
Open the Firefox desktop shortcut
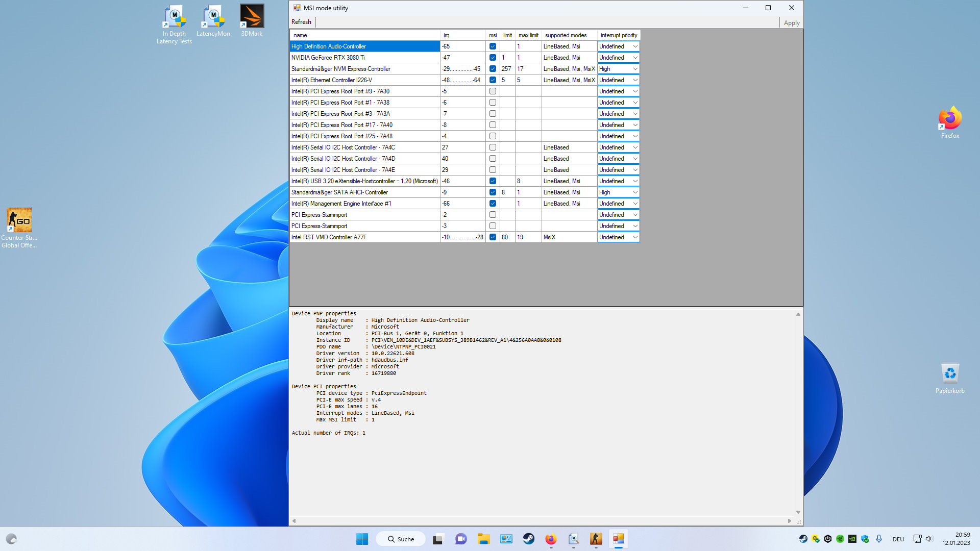tap(950, 118)
